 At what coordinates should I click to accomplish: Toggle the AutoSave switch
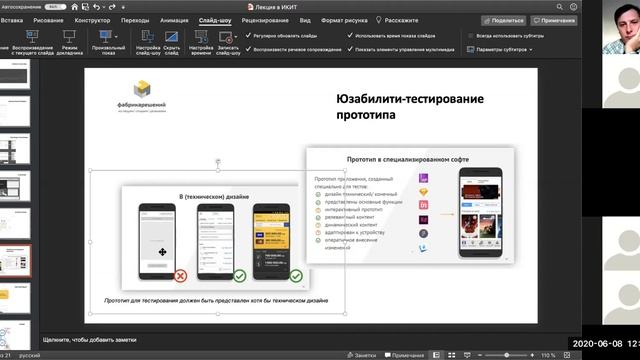point(55,7)
